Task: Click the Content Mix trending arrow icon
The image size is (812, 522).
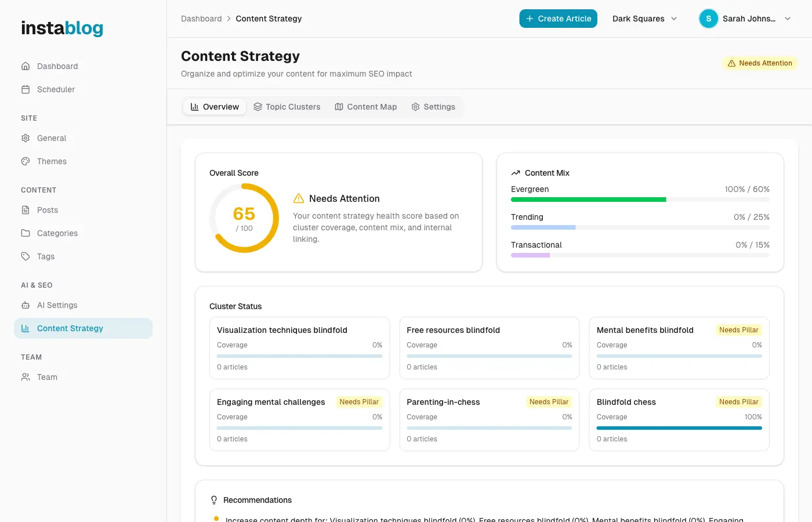Action: click(516, 172)
